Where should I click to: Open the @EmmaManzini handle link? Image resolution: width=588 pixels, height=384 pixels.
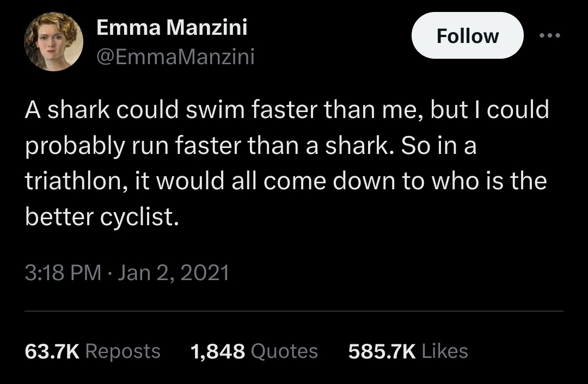[x=175, y=57]
